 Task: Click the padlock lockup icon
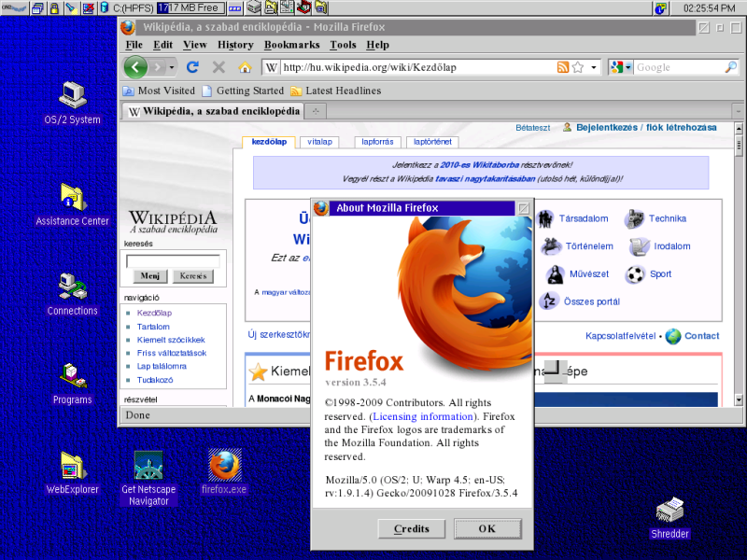pyautogui.click(x=54, y=7)
